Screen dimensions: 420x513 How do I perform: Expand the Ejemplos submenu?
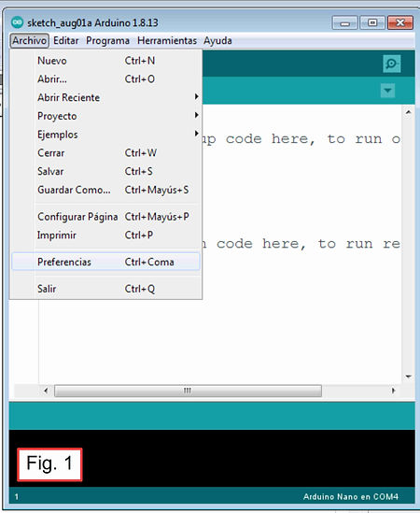point(105,135)
